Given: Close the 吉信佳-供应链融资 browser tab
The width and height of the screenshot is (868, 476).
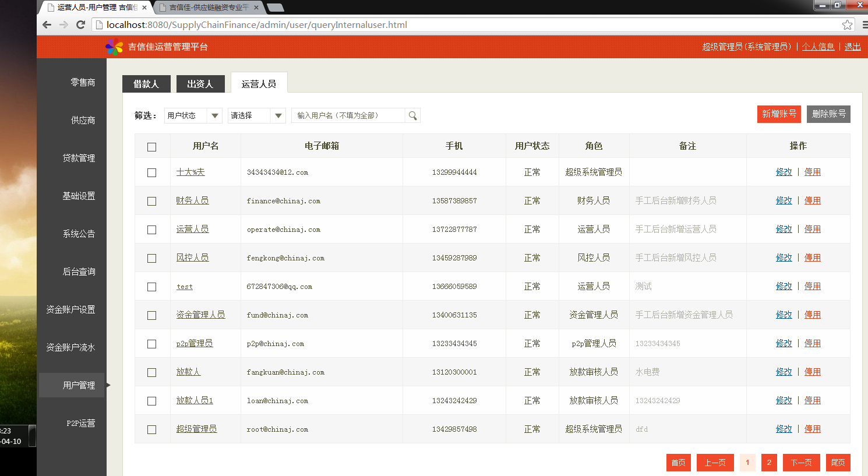Looking at the screenshot, I should coord(256,8).
